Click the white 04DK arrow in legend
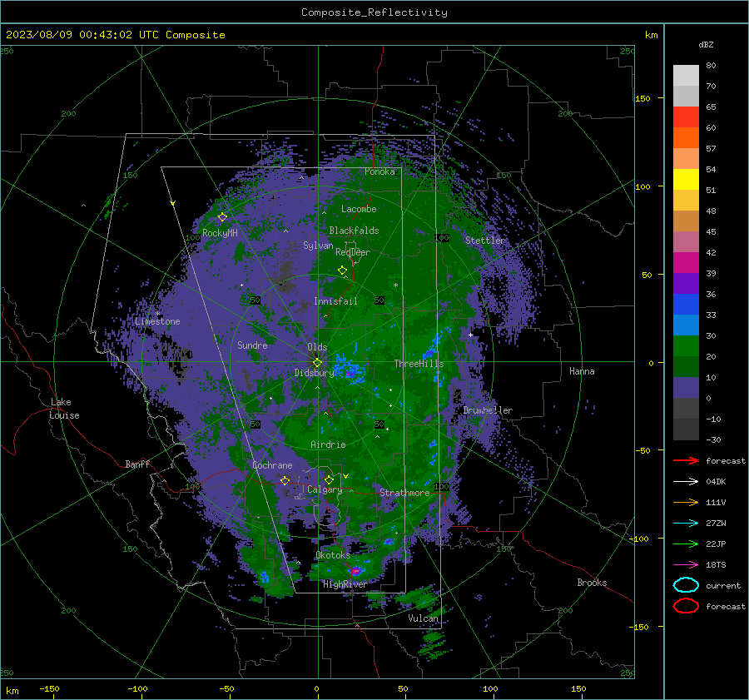 coord(686,482)
